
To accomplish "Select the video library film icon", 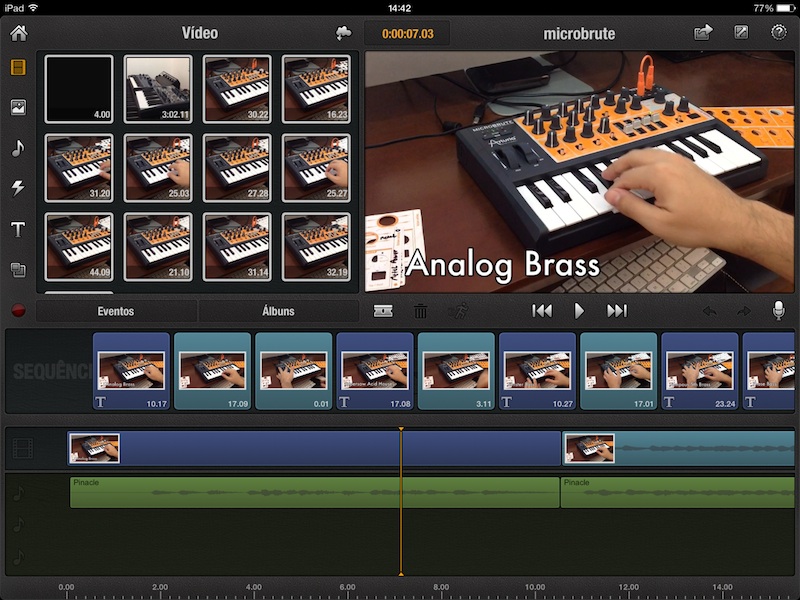I will pyautogui.click(x=18, y=67).
